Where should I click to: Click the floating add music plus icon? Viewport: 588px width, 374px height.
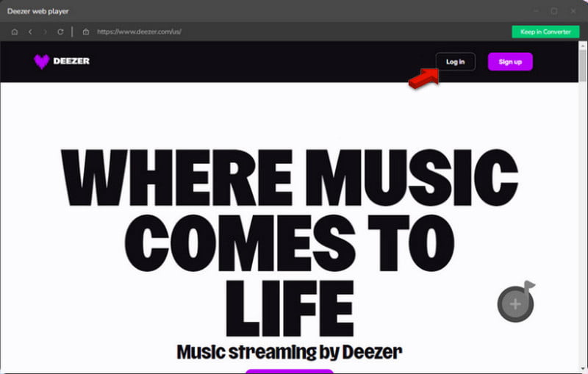[x=516, y=303]
